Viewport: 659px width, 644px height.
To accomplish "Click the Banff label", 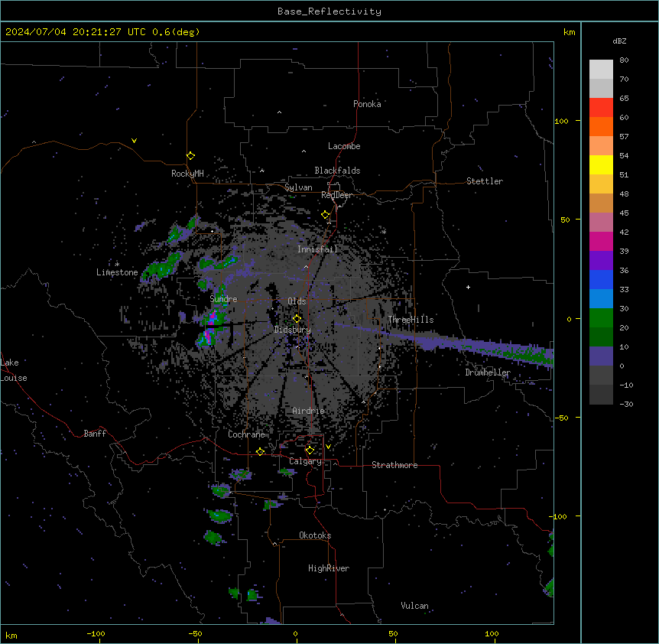I will 95,434.
